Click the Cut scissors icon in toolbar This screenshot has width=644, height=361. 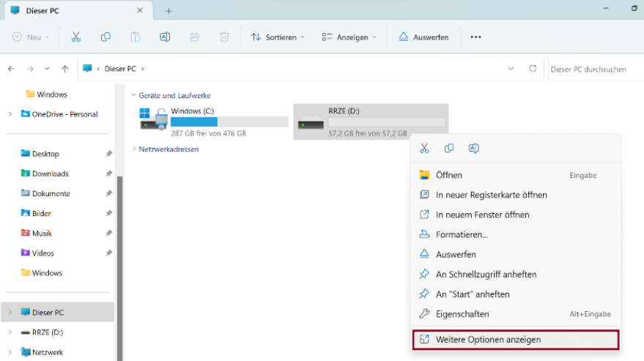coord(75,37)
